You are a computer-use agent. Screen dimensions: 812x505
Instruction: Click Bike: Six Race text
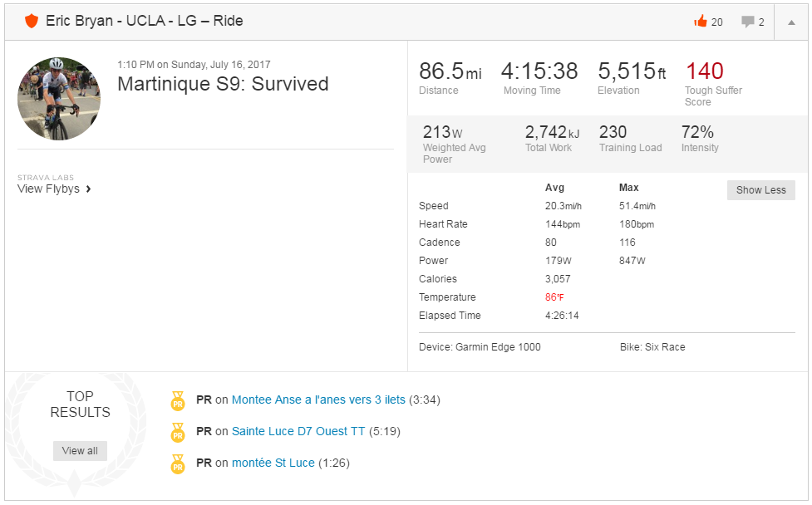coord(652,347)
